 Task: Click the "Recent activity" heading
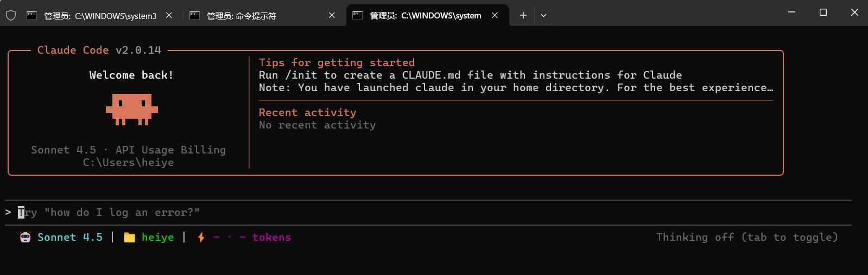307,112
